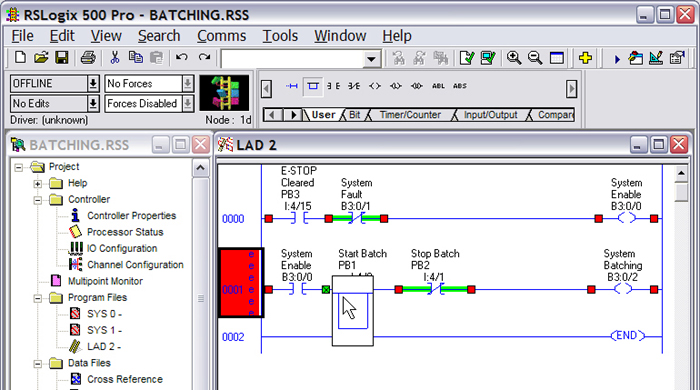Expand the Help folder node
The height and width of the screenshot is (390, 700).
[x=38, y=183]
